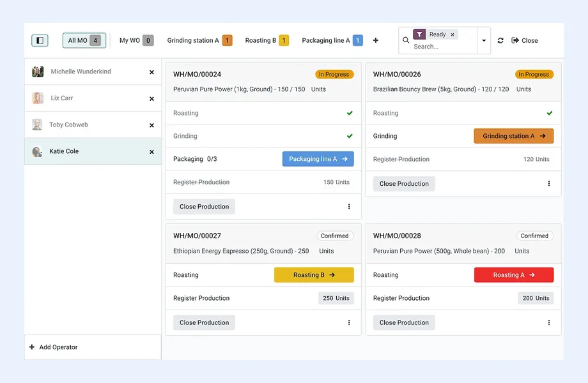588x383 pixels.
Task: Remove Katie Cole with X icon
Action: (x=151, y=152)
